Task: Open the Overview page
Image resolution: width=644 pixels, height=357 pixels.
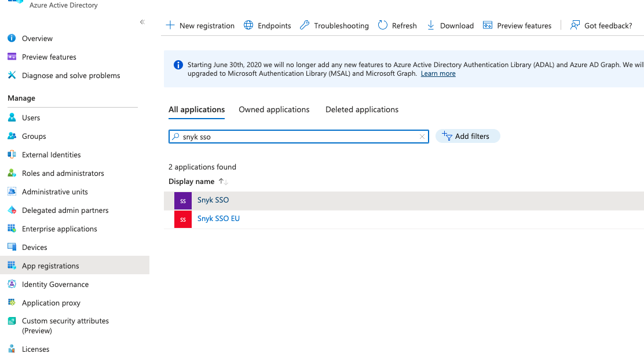Action: point(38,39)
